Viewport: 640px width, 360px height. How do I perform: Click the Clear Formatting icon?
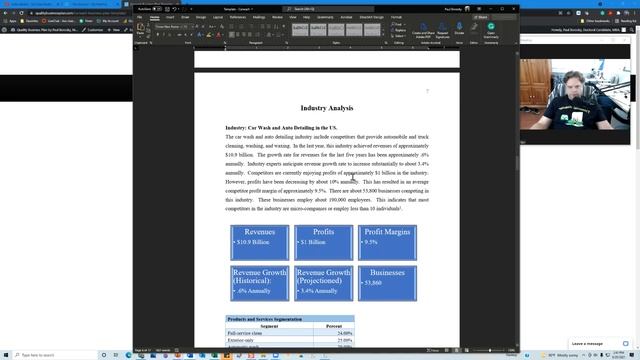coord(222,27)
